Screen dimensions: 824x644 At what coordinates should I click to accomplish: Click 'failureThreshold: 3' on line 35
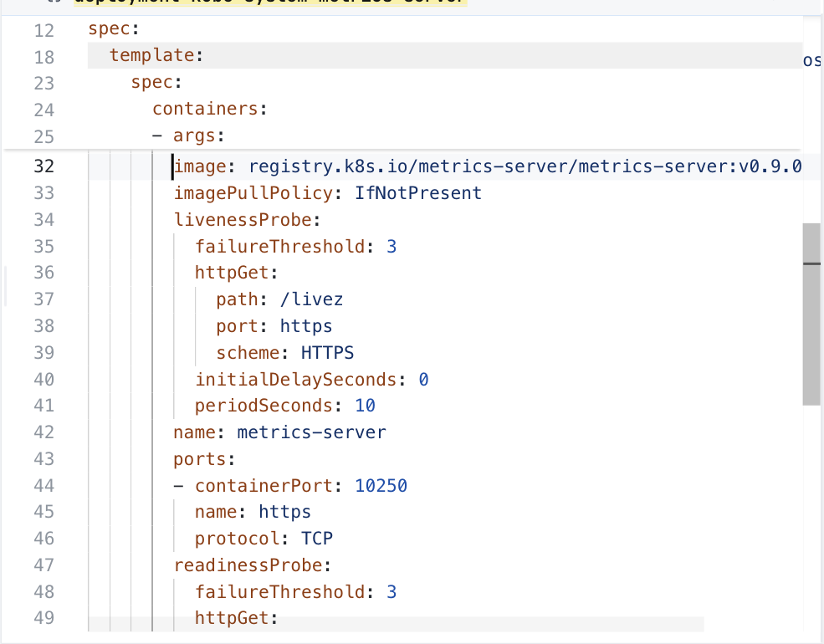pyautogui.click(x=296, y=247)
